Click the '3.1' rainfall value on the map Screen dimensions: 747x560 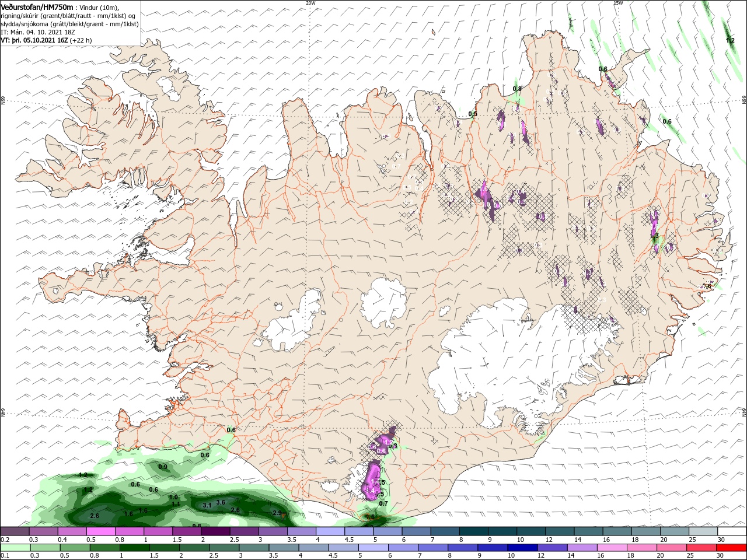point(207,505)
